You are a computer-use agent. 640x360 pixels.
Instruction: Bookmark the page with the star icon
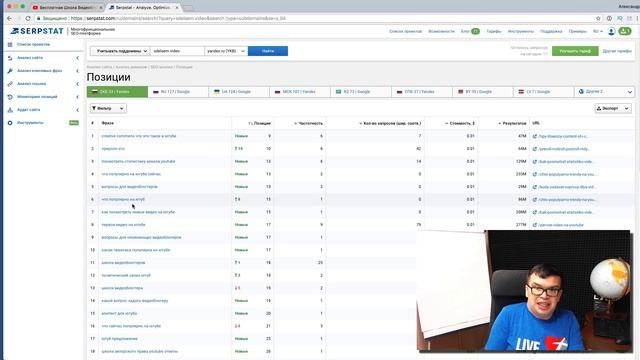tap(598, 18)
